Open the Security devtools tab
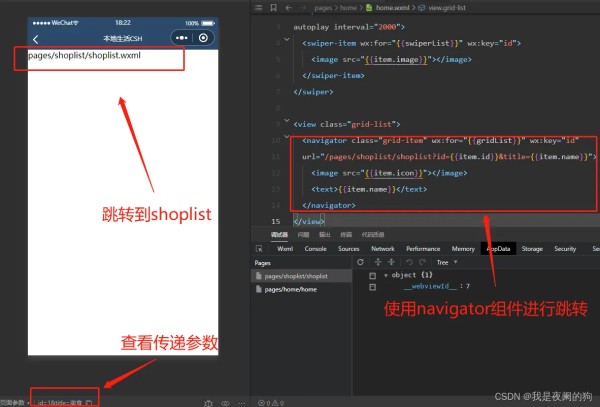Image resolution: width=600 pixels, height=407 pixels. point(565,249)
